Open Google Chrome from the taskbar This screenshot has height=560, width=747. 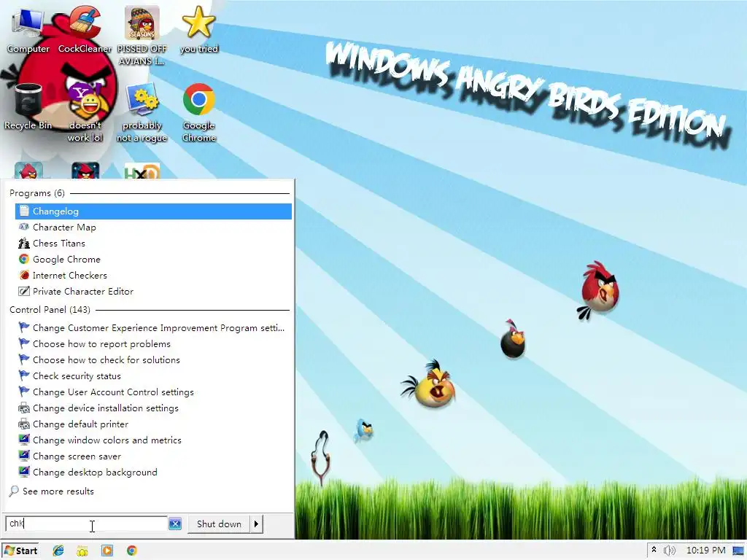pos(132,551)
